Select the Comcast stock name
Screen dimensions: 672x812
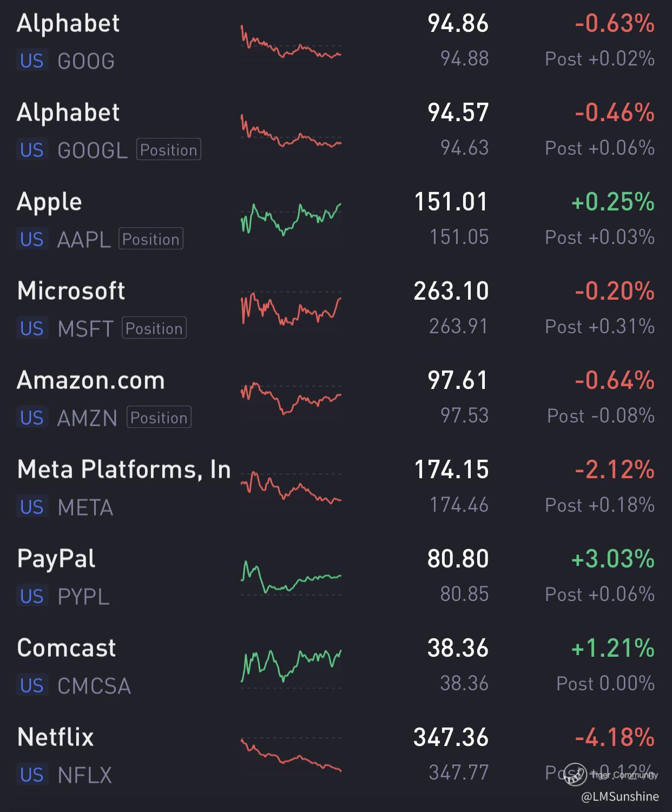[67, 648]
